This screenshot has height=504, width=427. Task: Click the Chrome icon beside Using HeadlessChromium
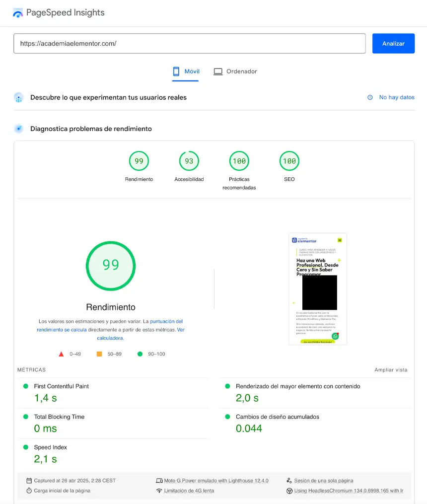pyautogui.click(x=289, y=491)
